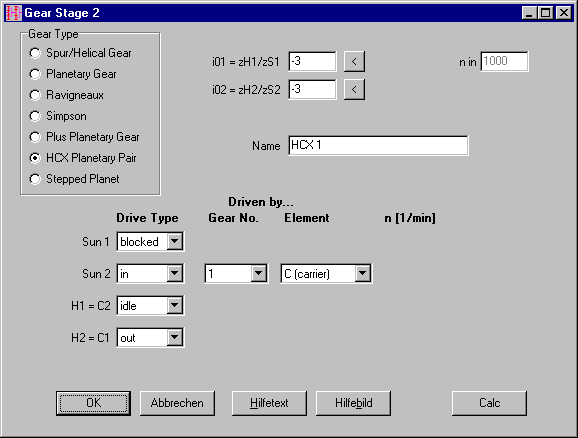The height and width of the screenshot is (438, 578).
Task: Click the Name field containing HCX 1
Action: coord(379,145)
